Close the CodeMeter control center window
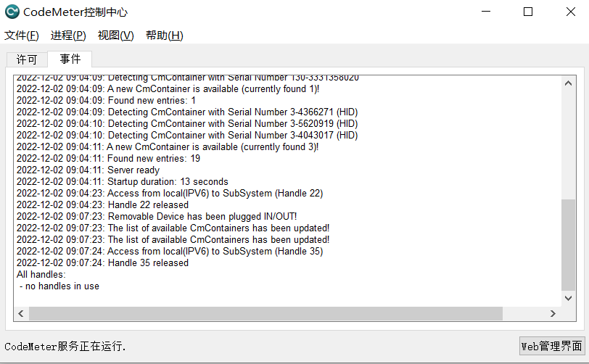The width and height of the screenshot is (589, 364). coord(571,12)
